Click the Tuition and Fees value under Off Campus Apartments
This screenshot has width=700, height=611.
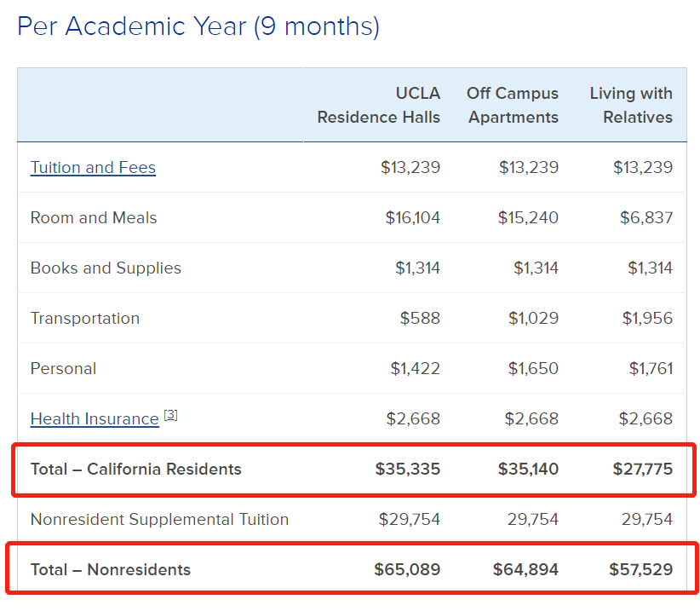point(529,168)
